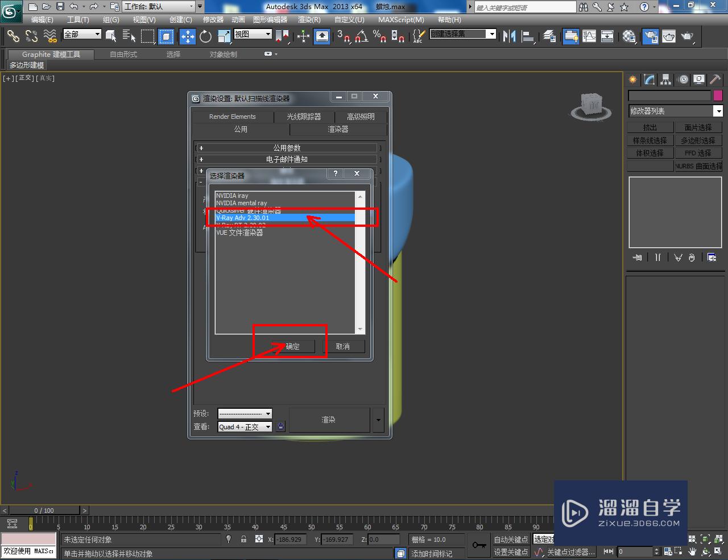The height and width of the screenshot is (560, 728).
Task: Open the Render Setup teapot icon
Action: tap(650, 36)
